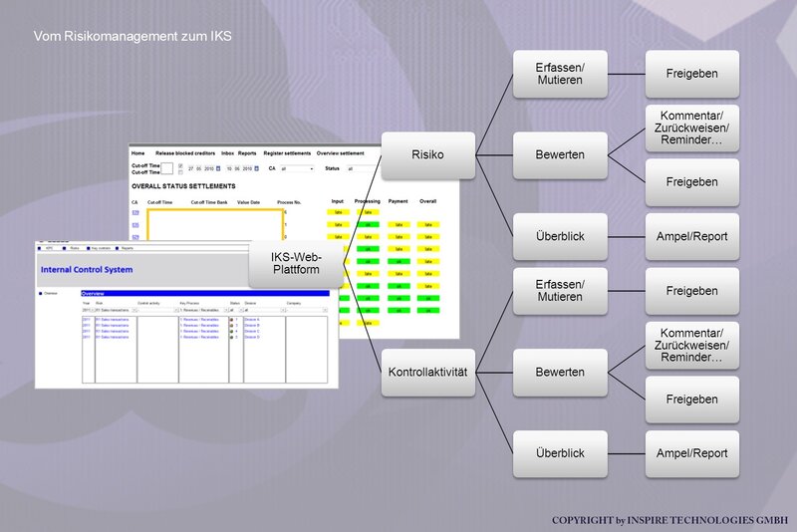Click the green Processing status cell for 035
Screen dimensions: 797x532
point(368,224)
